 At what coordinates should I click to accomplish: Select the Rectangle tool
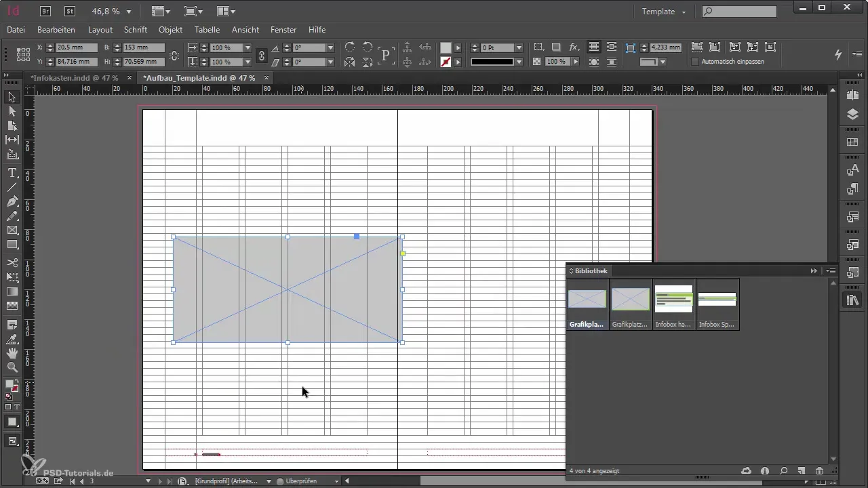[x=12, y=245]
